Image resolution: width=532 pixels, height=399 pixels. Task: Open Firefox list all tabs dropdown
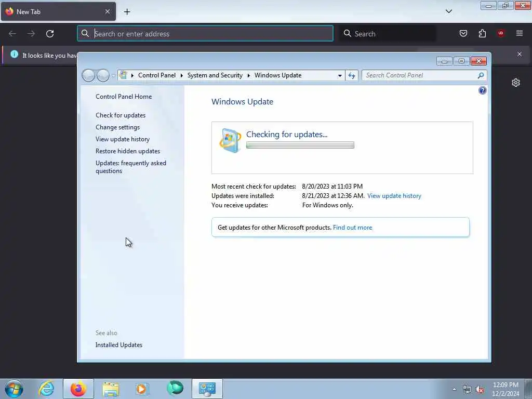pos(448,11)
